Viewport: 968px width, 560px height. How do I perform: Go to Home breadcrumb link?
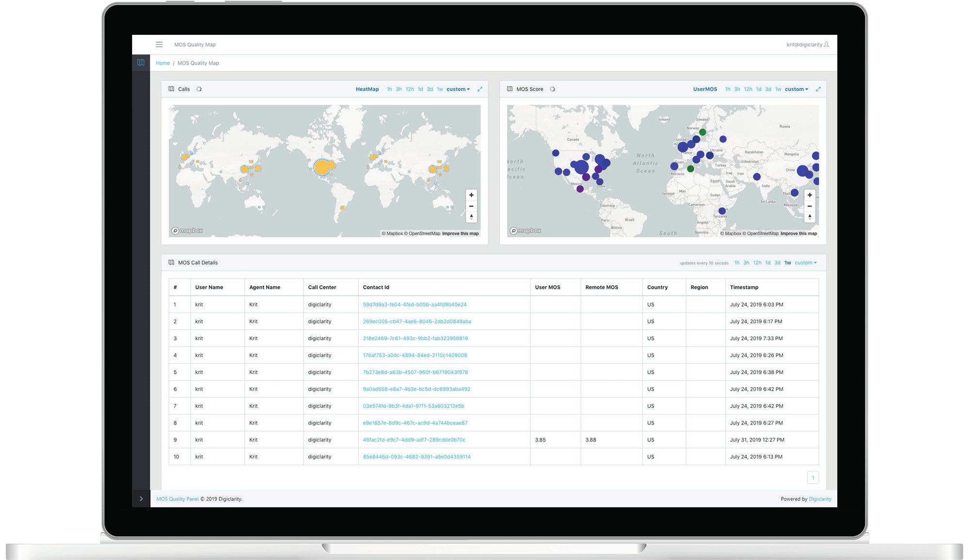163,63
